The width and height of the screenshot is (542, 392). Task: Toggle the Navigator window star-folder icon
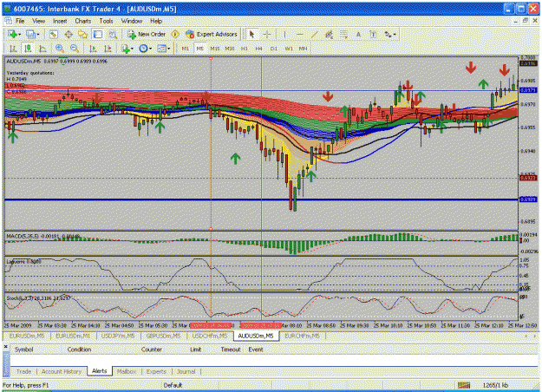coord(83,34)
